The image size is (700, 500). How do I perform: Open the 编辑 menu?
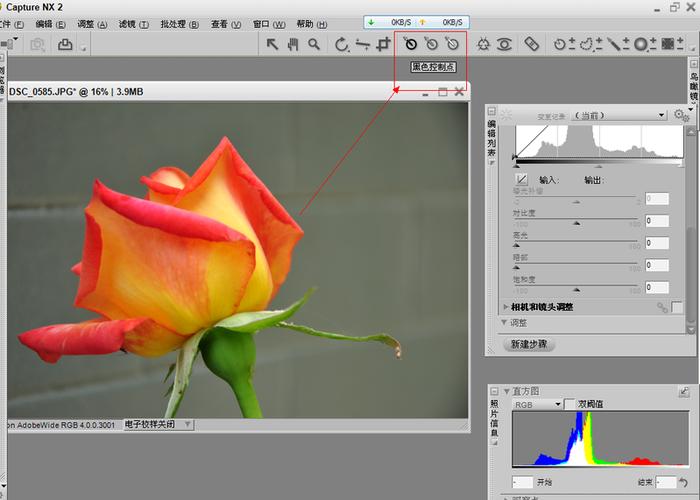click(x=50, y=24)
